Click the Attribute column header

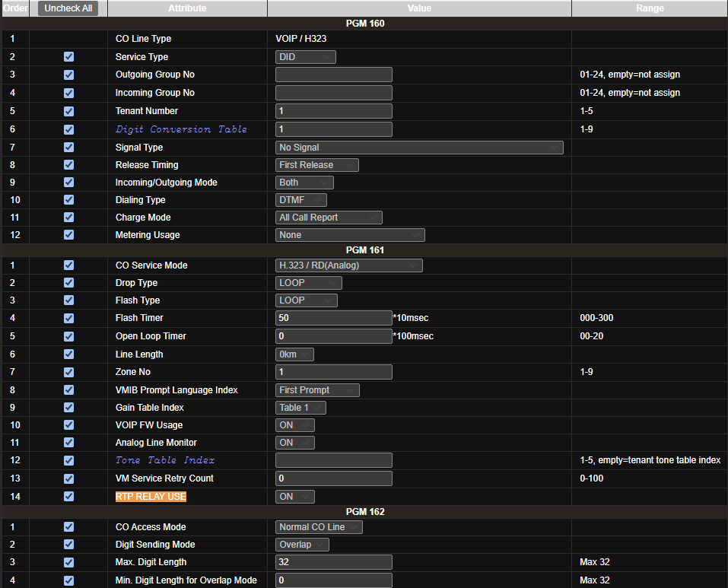pyautogui.click(x=187, y=8)
